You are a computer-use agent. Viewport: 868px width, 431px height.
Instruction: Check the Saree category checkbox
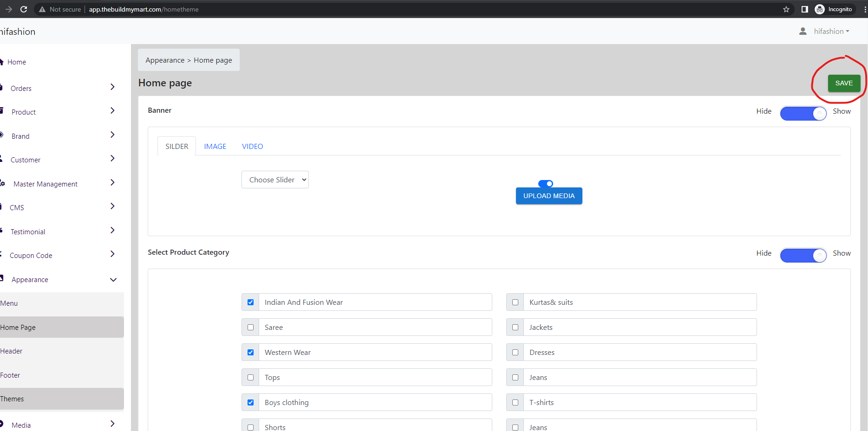point(251,327)
